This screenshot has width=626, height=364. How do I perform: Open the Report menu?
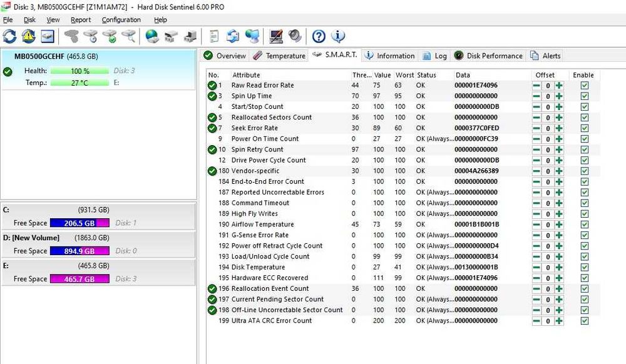[x=81, y=19]
